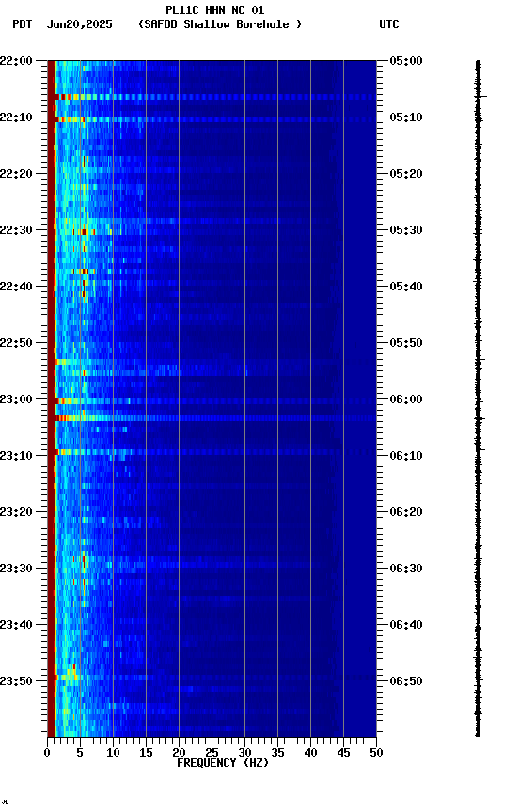
Task: Click the 25 Hz frequency tick label
Action: 212,753
